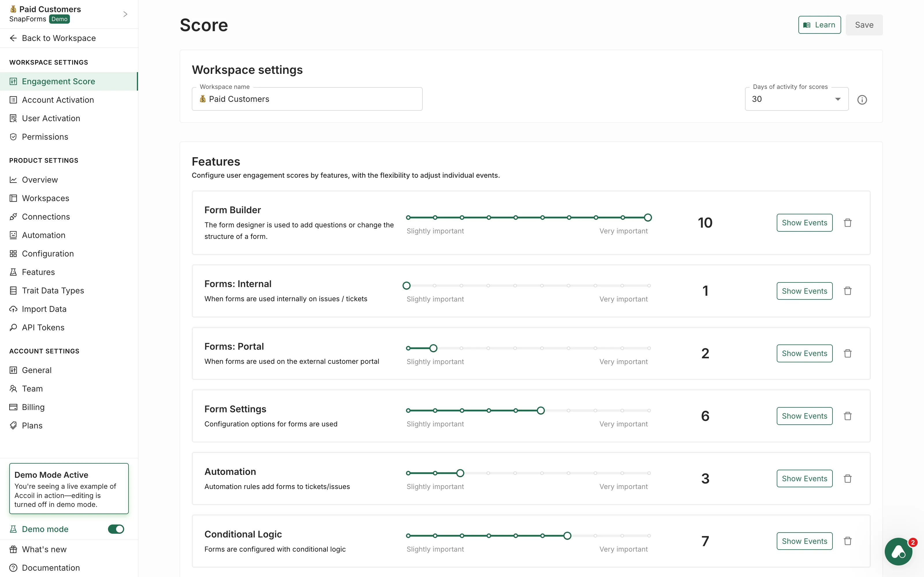Click the Learn button

click(x=819, y=25)
